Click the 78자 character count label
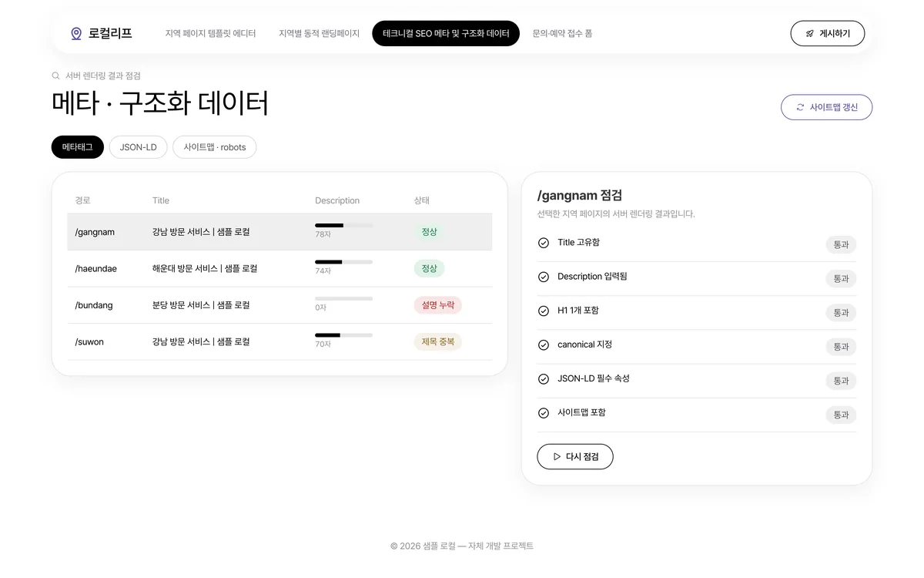This screenshot has width=924, height=578. click(323, 234)
